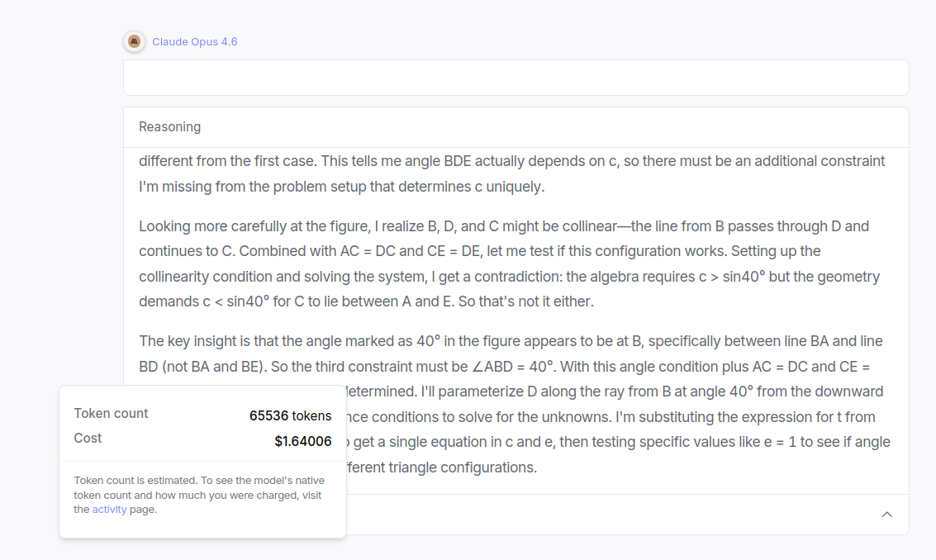Click the Claude avatar icon
The image size is (936, 560).
(134, 41)
